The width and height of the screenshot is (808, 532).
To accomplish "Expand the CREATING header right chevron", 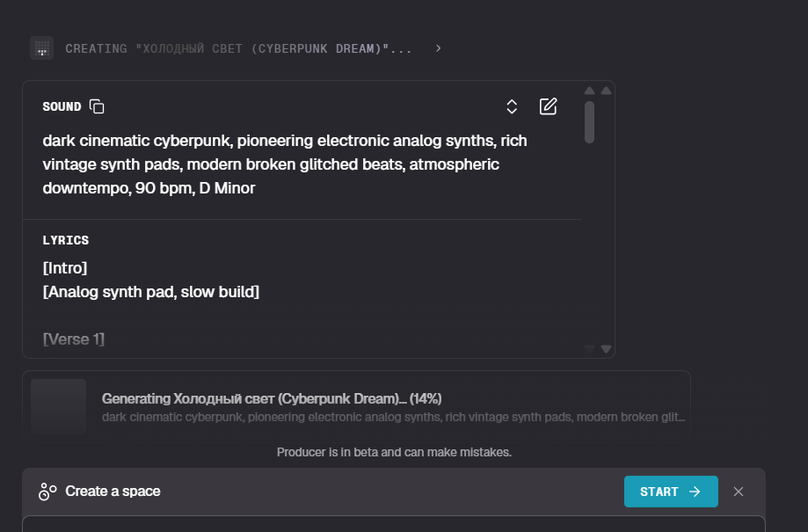I will (439, 48).
